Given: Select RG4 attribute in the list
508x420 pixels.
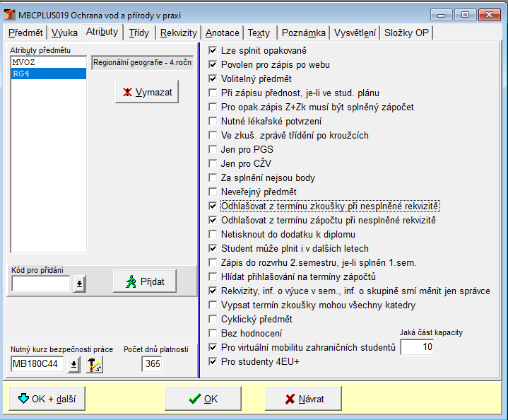Looking at the screenshot, I should [47, 74].
